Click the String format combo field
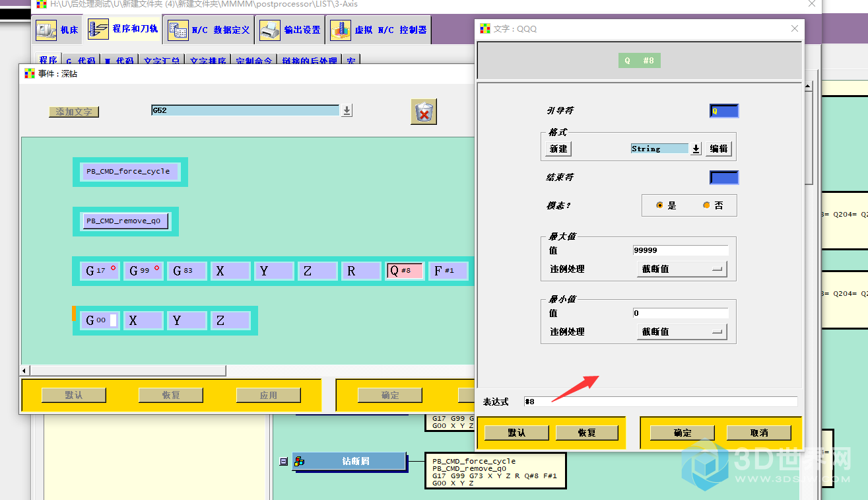This screenshot has height=500, width=868. click(x=659, y=149)
